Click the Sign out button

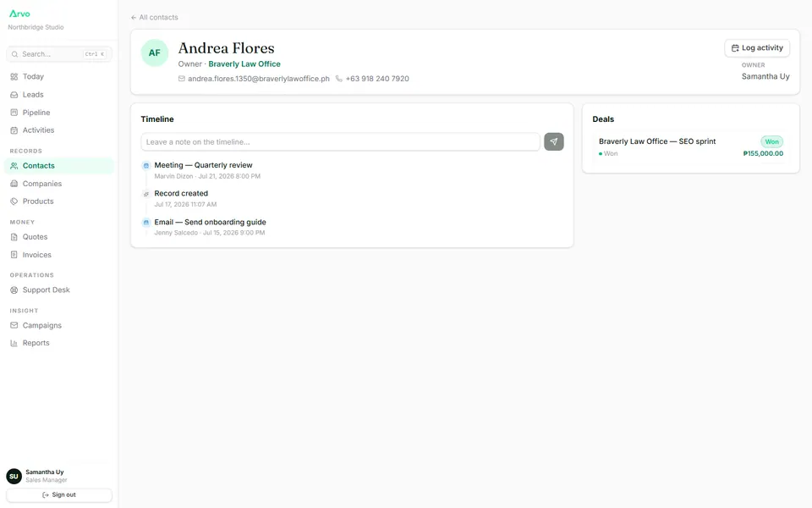point(59,495)
